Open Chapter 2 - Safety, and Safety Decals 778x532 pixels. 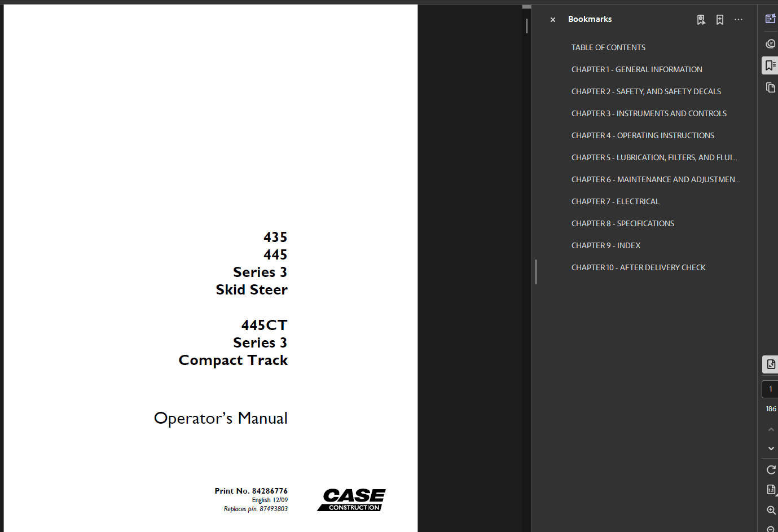[x=646, y=91]
